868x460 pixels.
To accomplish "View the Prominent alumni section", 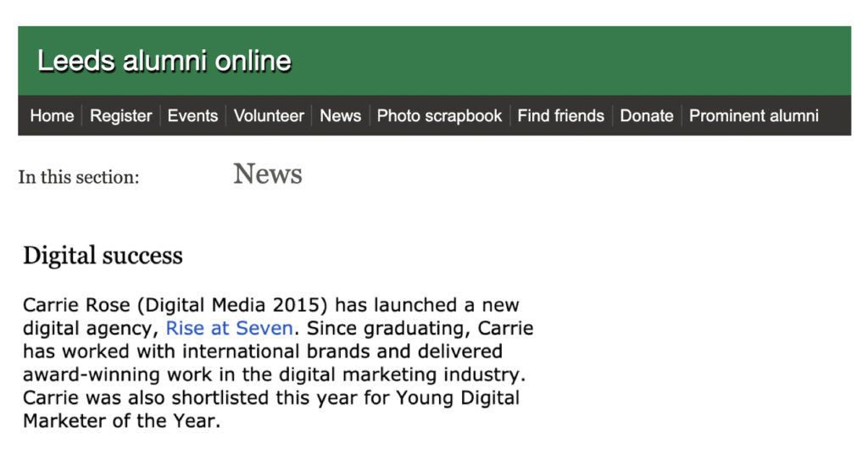I will (754, 116).
